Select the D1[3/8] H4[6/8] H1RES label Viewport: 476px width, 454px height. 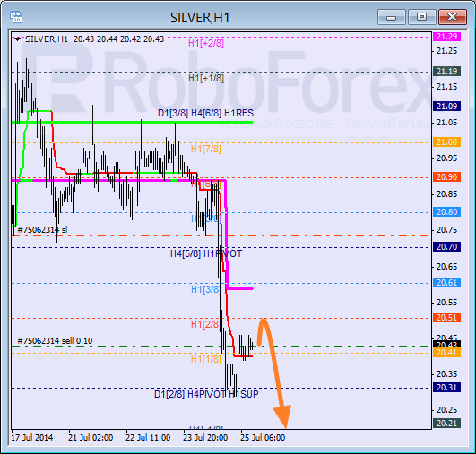(205, 113)
